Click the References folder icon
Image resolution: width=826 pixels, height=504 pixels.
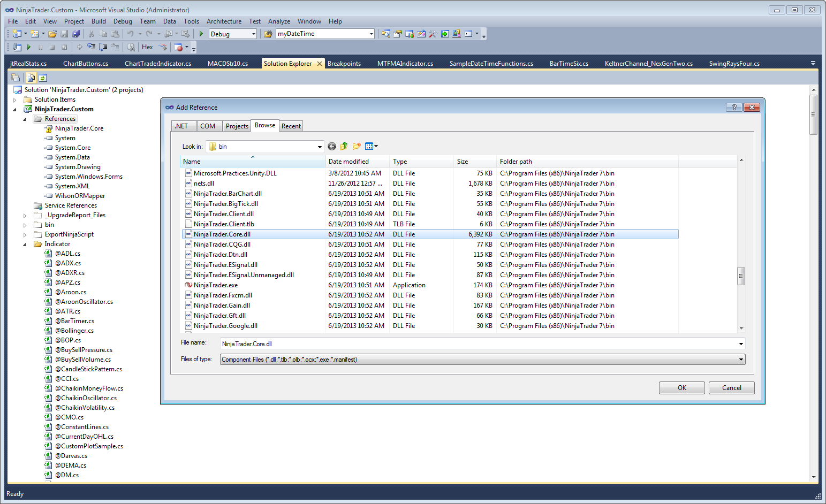pos(38,119)
